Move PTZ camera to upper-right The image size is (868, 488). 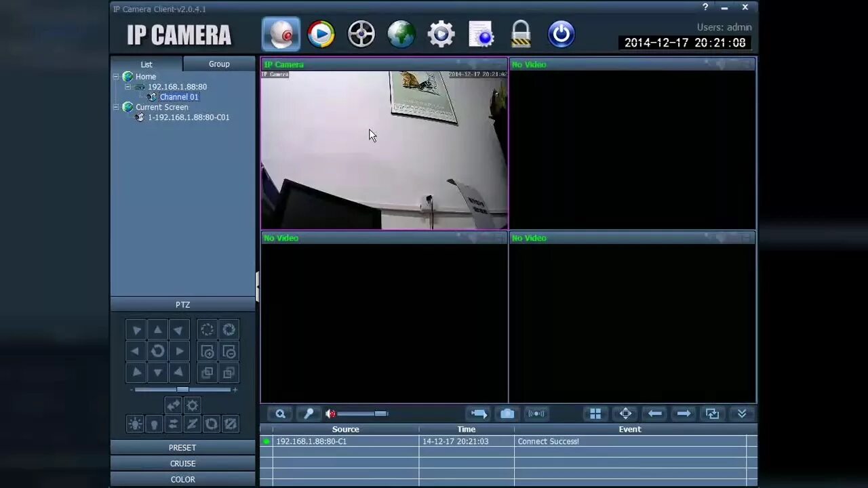point(179,330)
